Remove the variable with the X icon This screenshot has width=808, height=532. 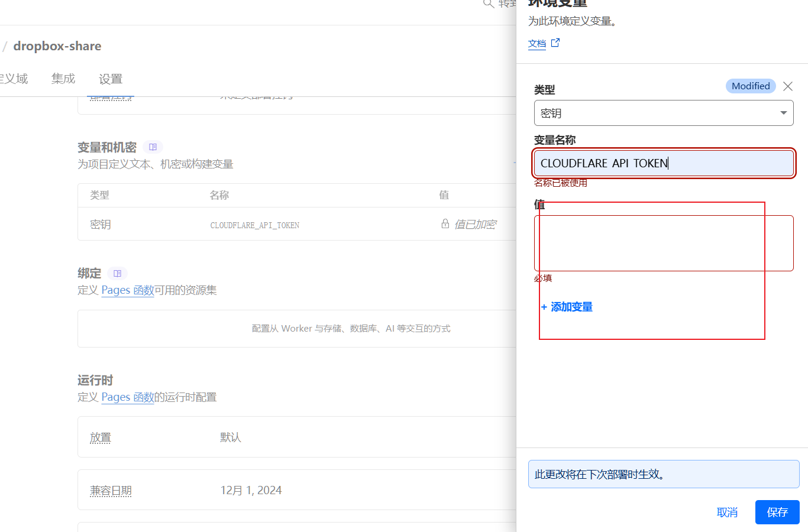pos(787,86)
